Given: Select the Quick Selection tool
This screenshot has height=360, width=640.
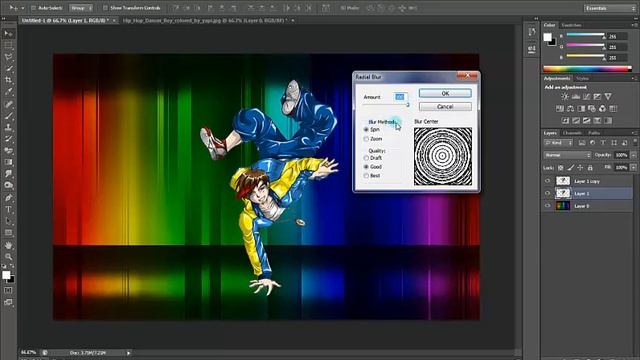Looking at the screenshot, I should click(9, 69).
